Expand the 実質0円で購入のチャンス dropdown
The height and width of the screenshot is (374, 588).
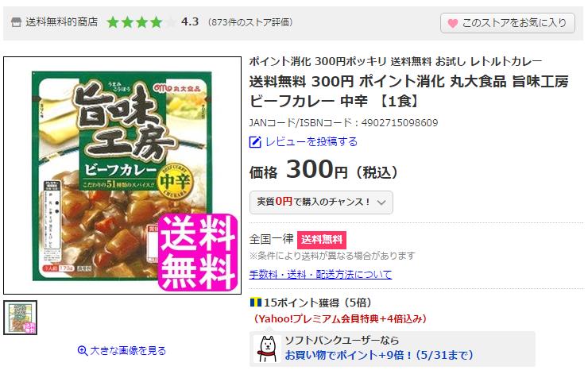click(x=321, y=202)
